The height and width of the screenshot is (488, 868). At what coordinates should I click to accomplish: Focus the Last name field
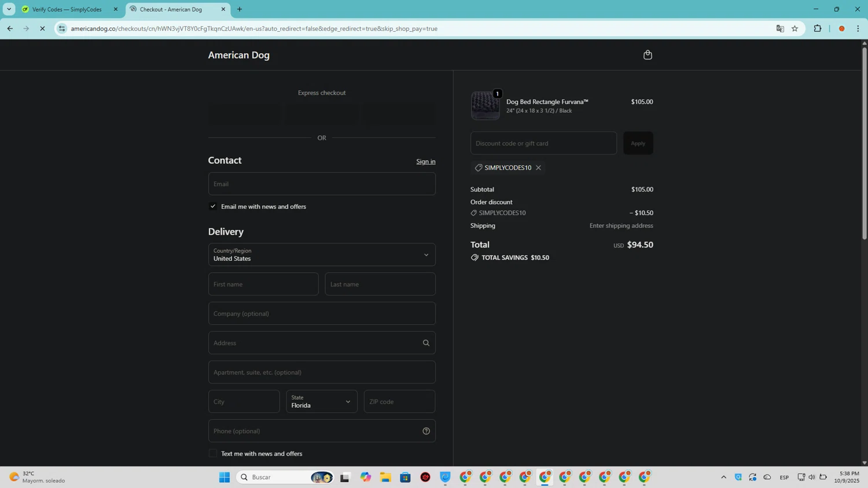[x=380, y=284]
